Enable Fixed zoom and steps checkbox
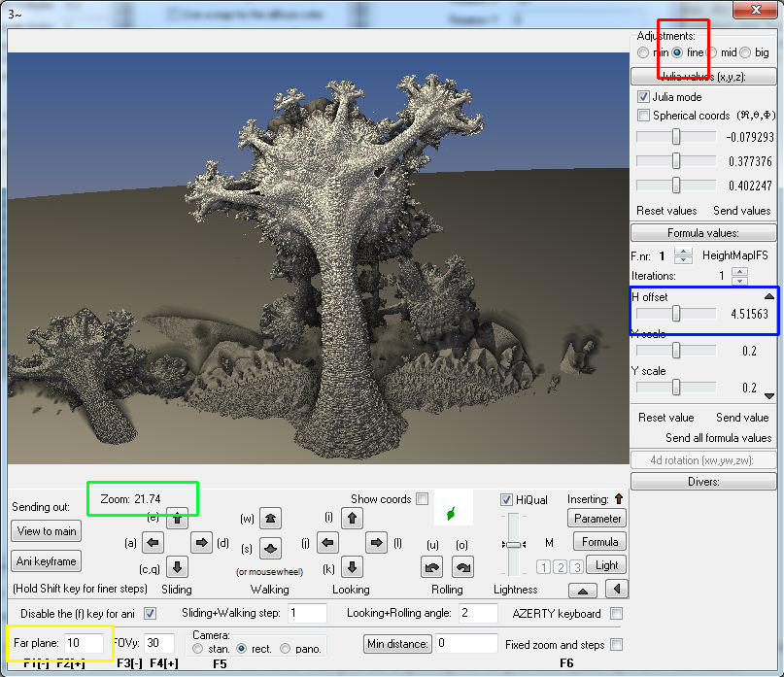The width and height of the screenshot is (784, 677). [617, 645]
